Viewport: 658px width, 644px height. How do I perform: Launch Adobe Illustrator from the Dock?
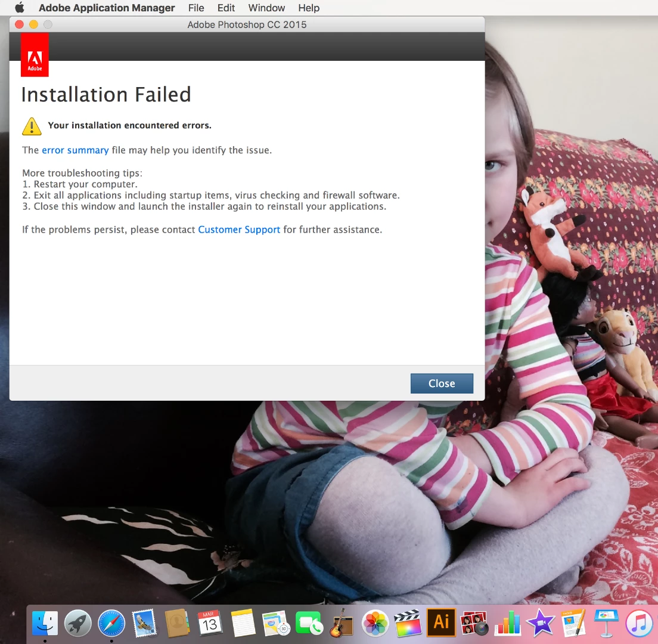[441, 622]
